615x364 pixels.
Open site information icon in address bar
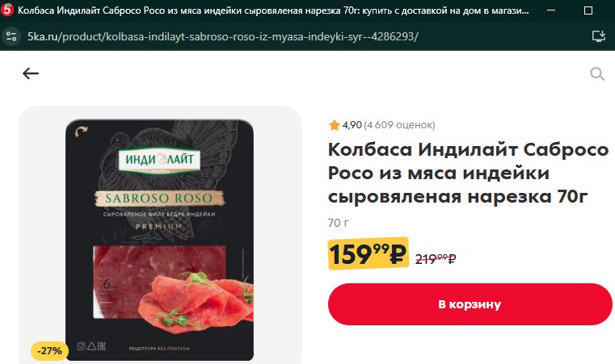(11, 36)
